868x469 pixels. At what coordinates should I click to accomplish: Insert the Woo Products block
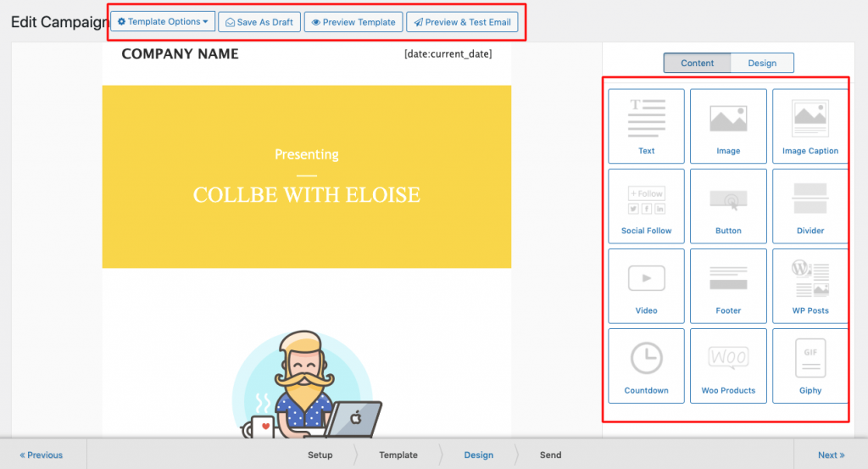728,366
